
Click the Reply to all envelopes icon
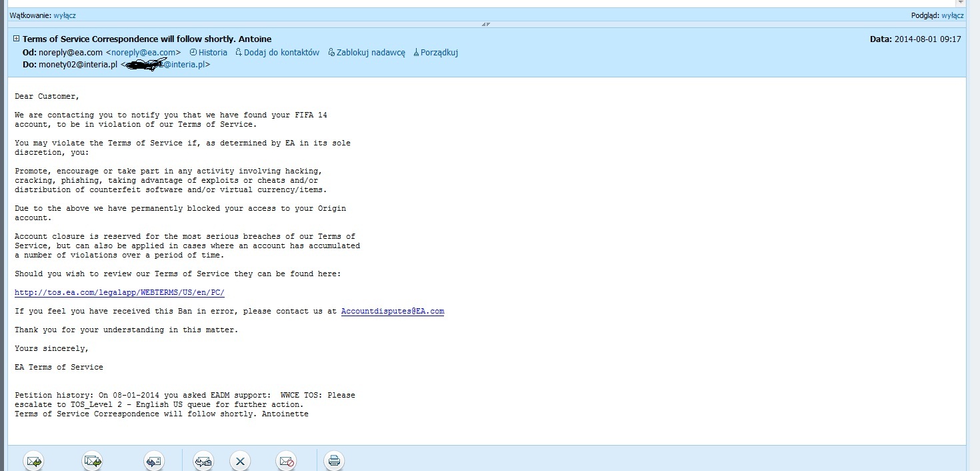[92, 461]
